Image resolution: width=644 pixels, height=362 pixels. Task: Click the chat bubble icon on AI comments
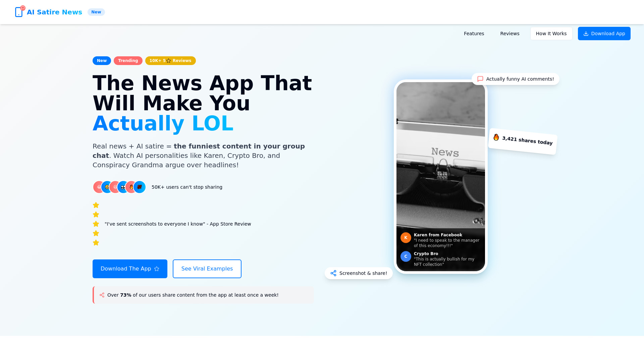(x=480, y=79)
